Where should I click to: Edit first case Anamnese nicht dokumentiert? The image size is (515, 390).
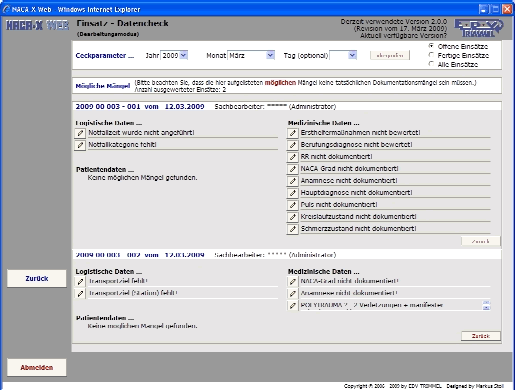click(x=292, y=181)
